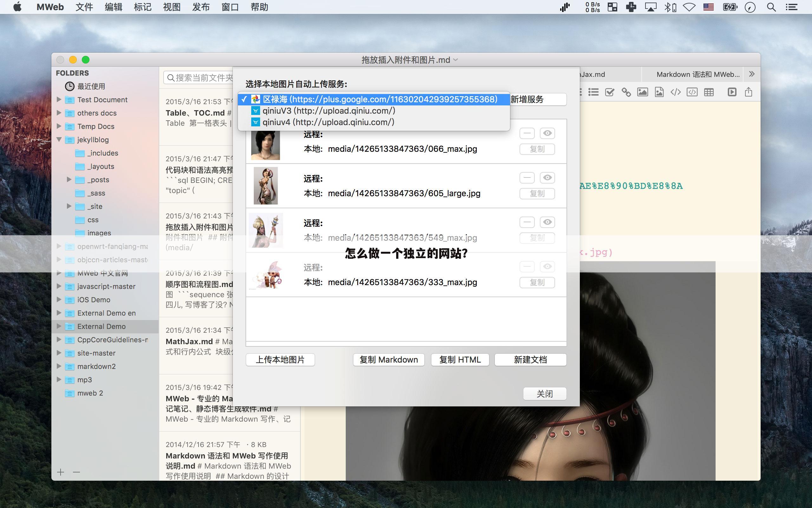Insert a bulleted list from the toolbar
This screenshot has height=508, width=812.
593,92
